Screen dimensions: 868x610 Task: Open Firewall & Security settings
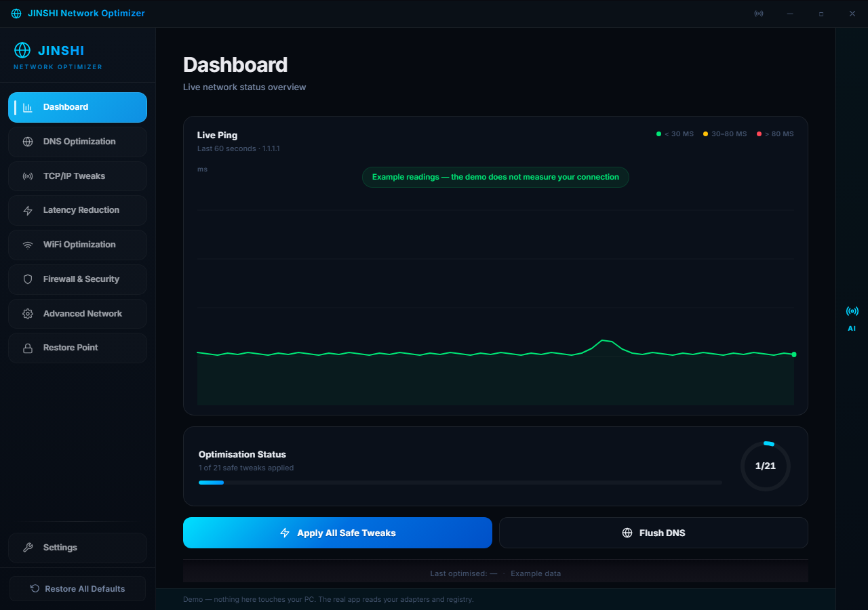(77, 279)
